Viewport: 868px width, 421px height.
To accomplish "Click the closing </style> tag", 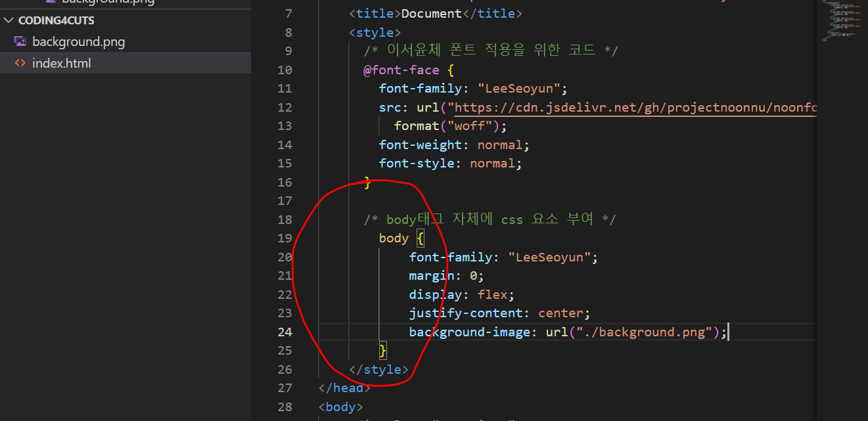I will pos(378,369).
